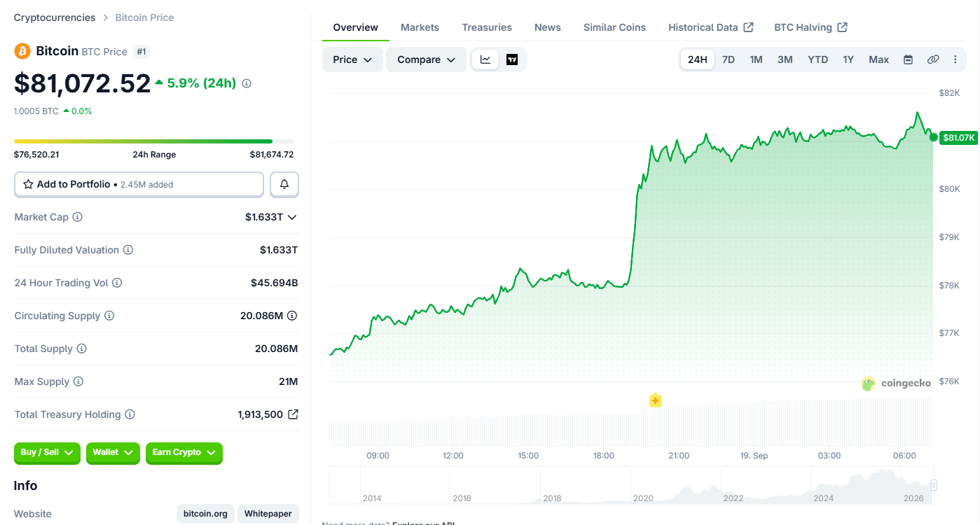980x525 pixels.
Task: Switch to the News tab
Action: pyautogui.click(x=548, y=27)
